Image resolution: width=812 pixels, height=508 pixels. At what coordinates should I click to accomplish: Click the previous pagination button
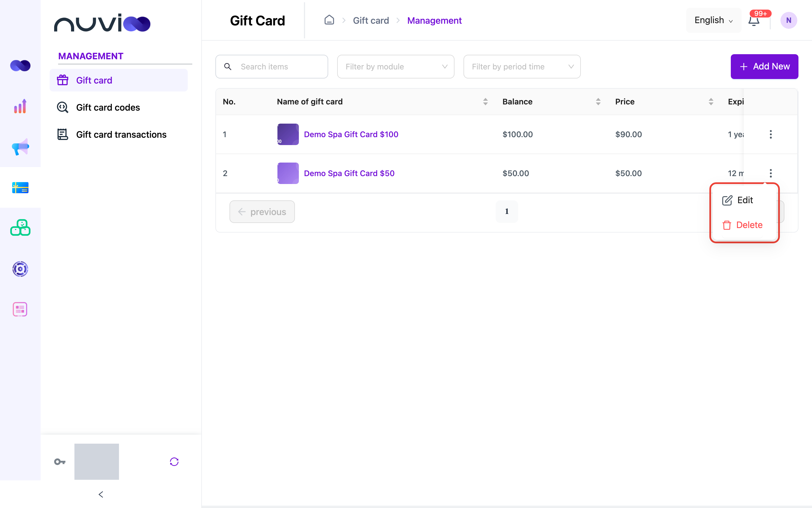[262, 212]
